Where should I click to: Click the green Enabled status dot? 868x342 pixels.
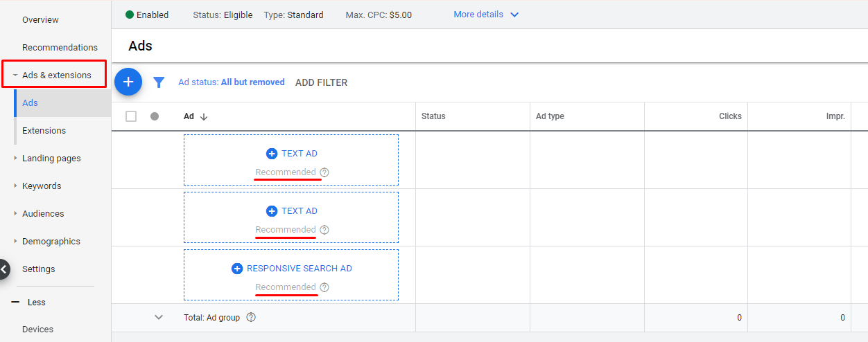pos(130,15)
